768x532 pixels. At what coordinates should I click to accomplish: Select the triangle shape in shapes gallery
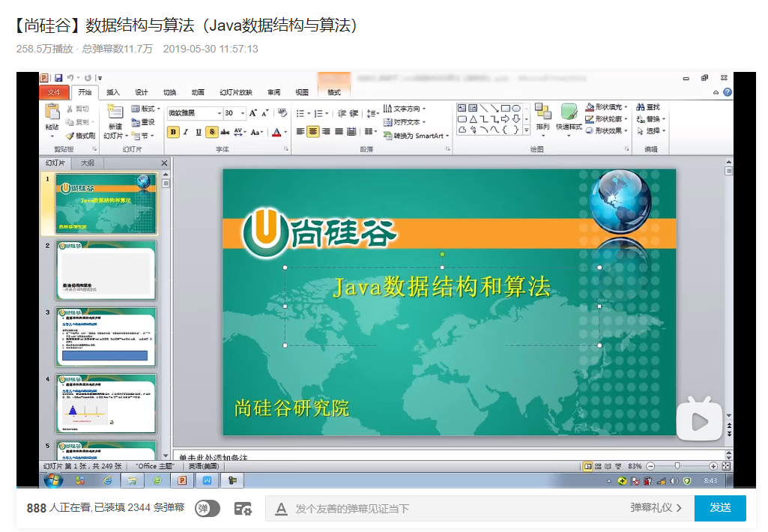[x=473, y=119]
